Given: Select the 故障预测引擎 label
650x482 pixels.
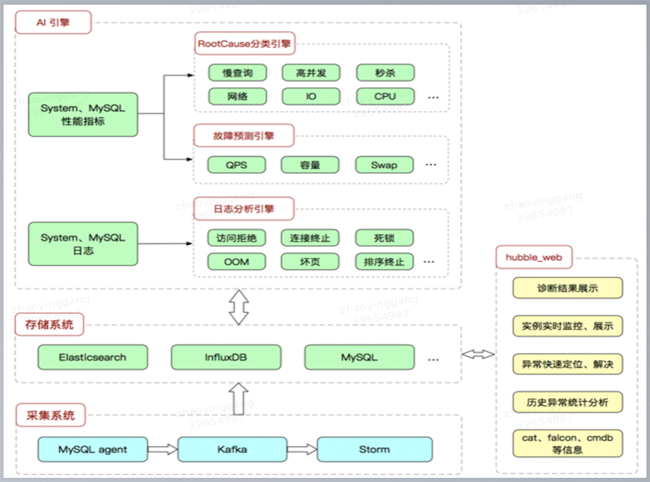Looking at the screenshot, I should pos(244,136).
